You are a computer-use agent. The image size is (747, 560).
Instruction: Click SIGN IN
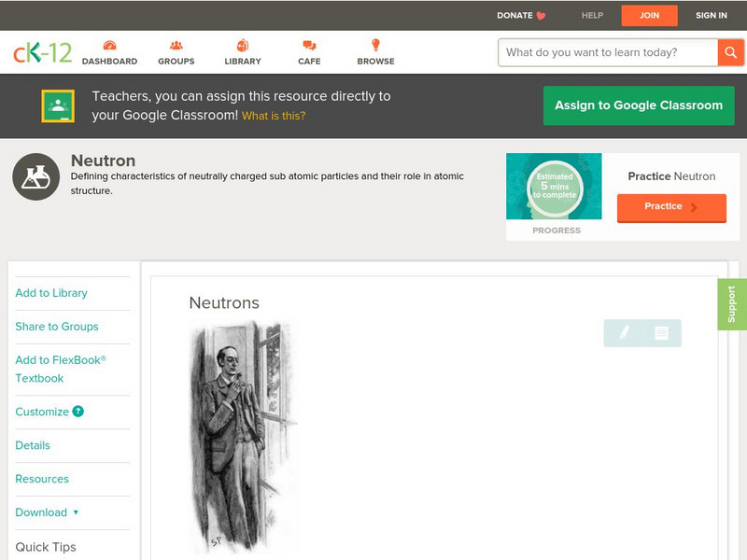pyautogui.click(x=712, y=16)
